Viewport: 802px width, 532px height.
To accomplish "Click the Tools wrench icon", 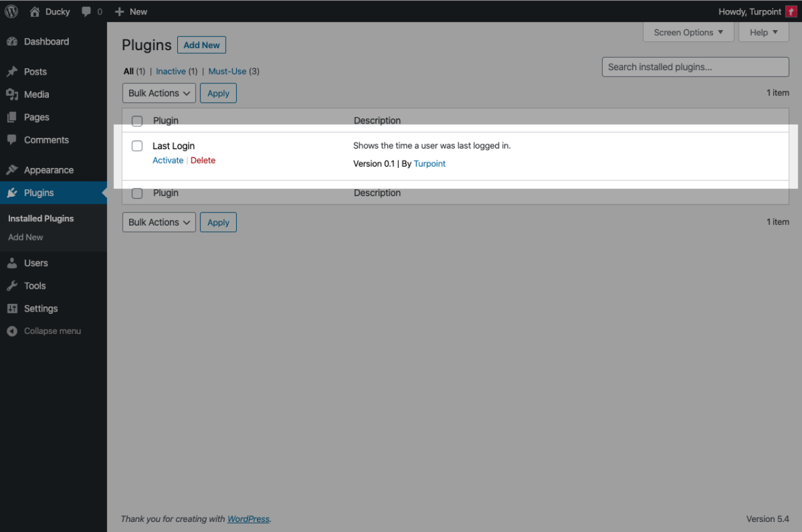I will pos(12,286).
